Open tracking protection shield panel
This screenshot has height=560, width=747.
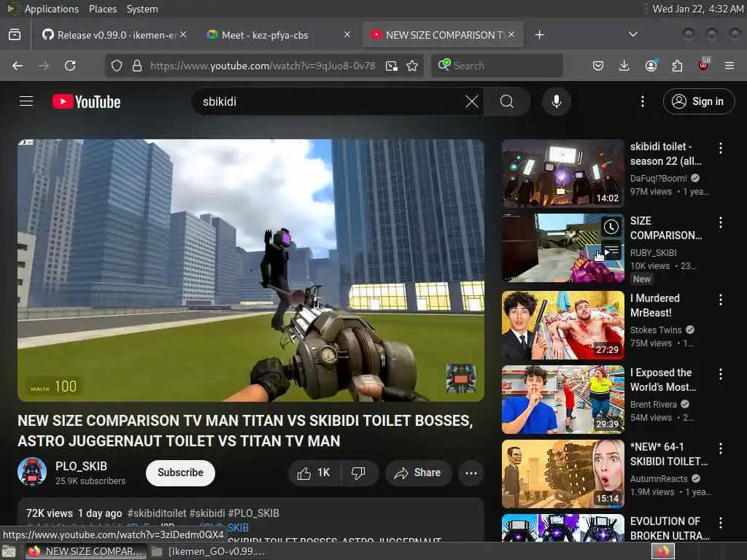click(117, 66)
